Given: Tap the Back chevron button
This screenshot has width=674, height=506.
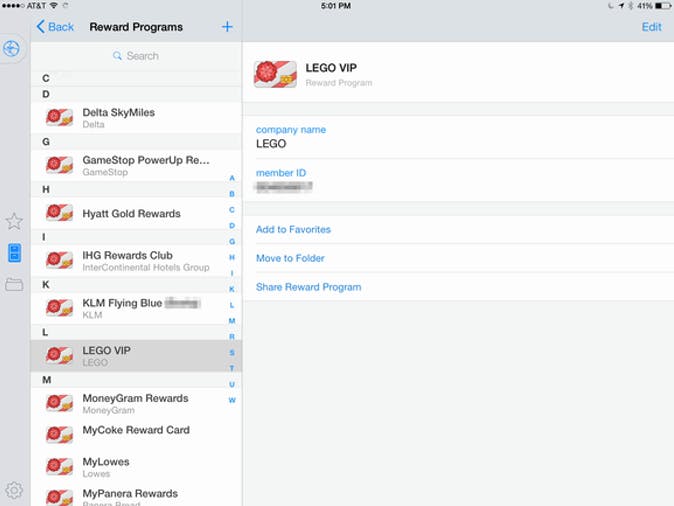Looking at the screenshot, I should click(55, 27).
